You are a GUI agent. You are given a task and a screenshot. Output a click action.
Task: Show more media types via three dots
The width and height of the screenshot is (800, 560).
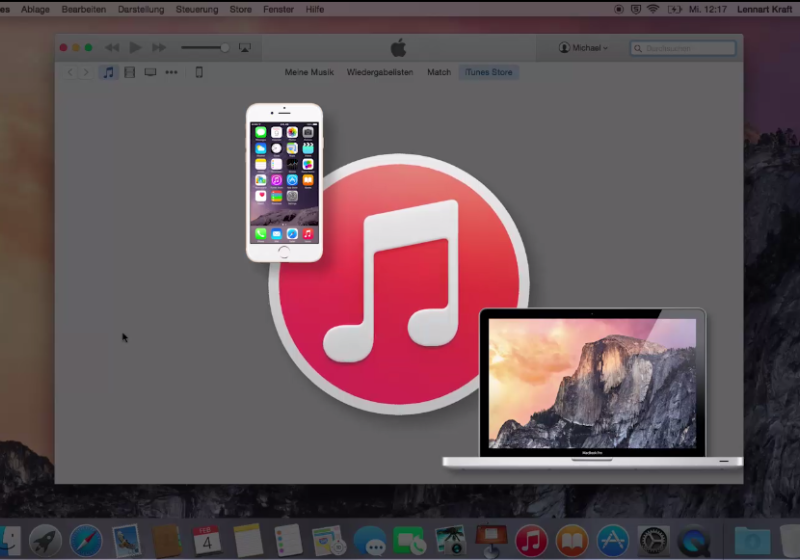(171, 72)
